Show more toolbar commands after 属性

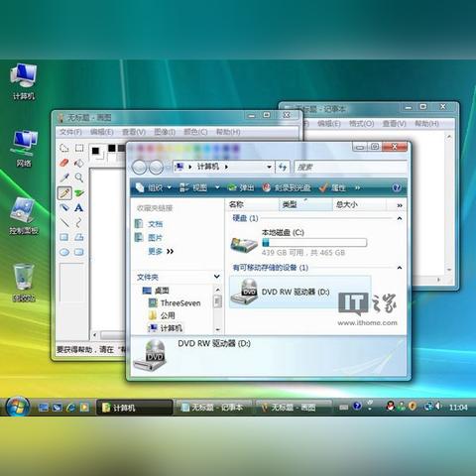357,188
